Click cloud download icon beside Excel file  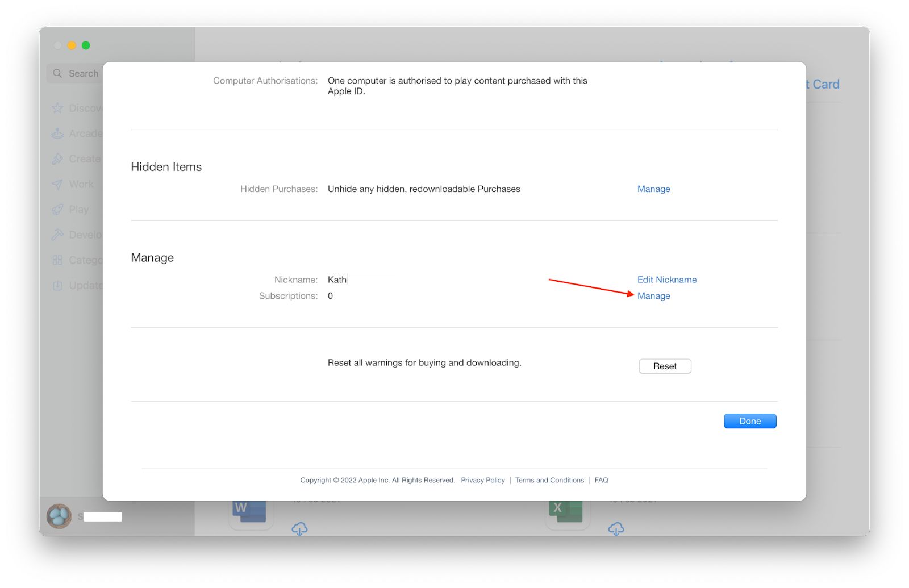[x=616, y=529]
